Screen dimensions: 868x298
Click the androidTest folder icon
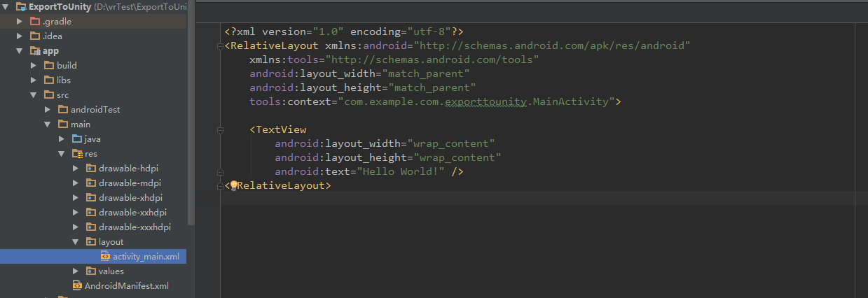(63, 109)
